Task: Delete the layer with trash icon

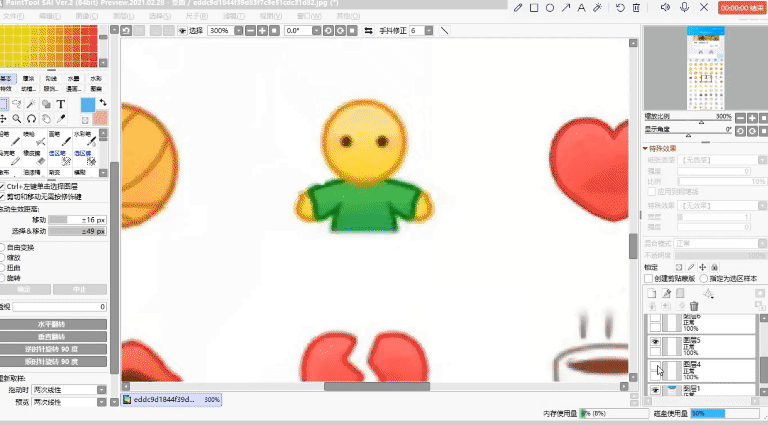Action: click(x=694, y=306)
